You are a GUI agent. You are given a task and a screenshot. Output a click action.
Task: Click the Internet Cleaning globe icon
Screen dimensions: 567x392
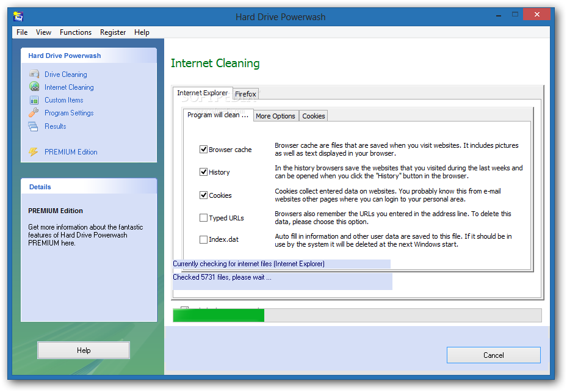click(34, 87)
